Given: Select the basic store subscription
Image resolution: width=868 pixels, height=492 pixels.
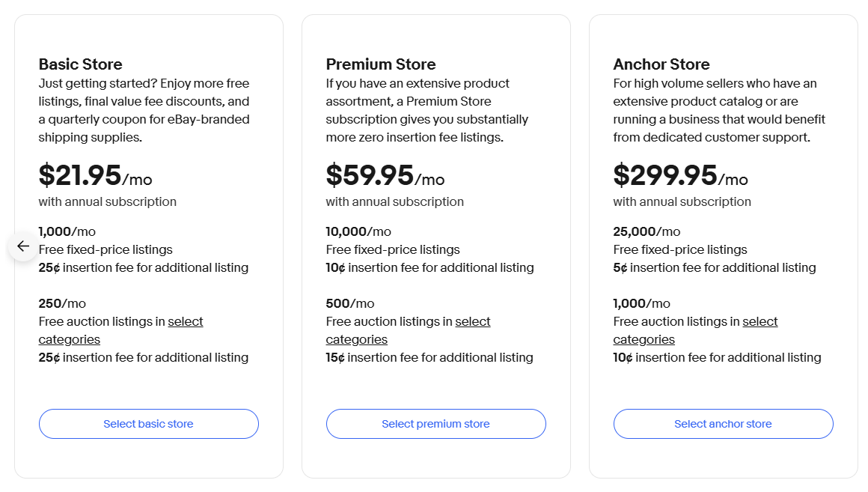Looking at the screenshot, I should coord(148,424).
